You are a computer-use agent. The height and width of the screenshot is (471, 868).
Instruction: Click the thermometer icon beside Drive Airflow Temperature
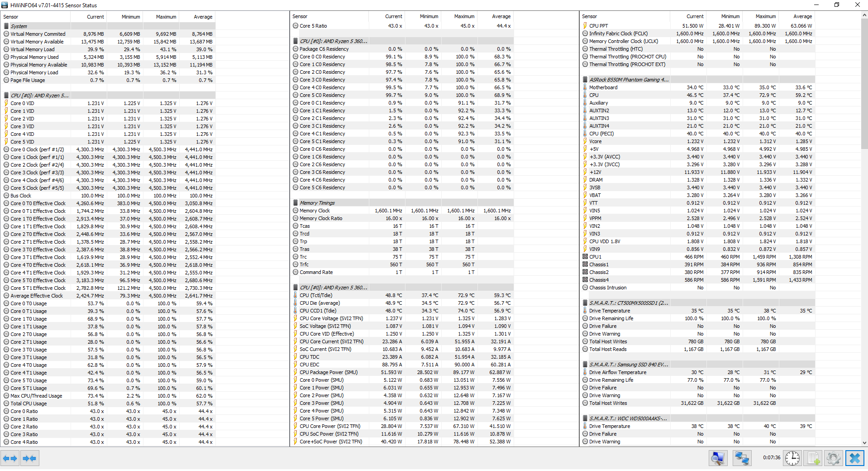coord(585,372)
